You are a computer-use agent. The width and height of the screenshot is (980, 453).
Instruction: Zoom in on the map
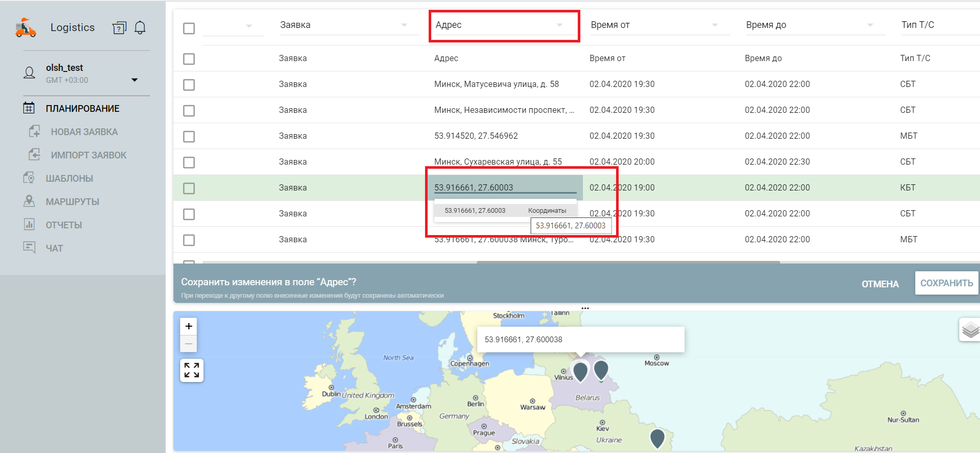click(188, 326)
